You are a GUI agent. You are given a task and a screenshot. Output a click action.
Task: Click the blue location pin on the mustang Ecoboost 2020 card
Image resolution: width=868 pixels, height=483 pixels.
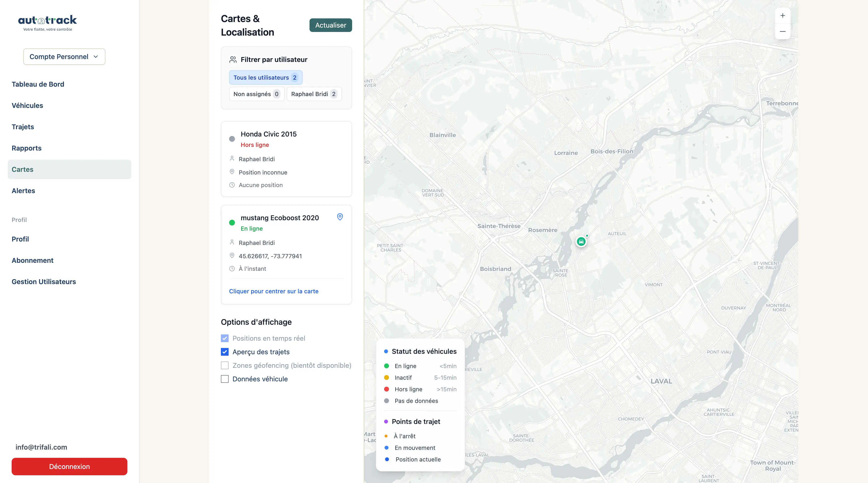point(340,217)
